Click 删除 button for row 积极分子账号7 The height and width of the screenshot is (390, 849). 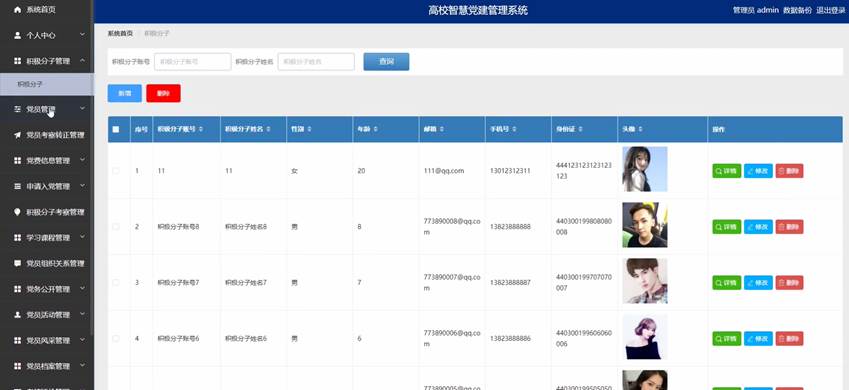pyautogui.click(x=789, y=283)
